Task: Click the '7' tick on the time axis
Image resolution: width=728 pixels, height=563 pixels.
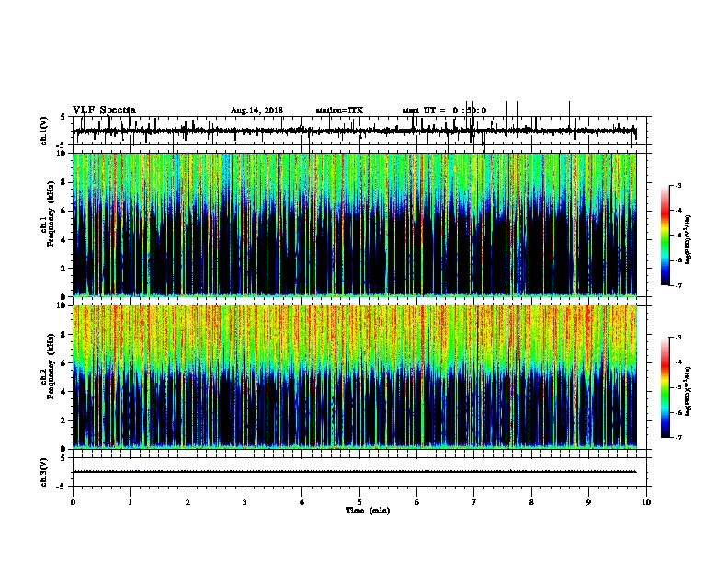Action: pos(474,502)
